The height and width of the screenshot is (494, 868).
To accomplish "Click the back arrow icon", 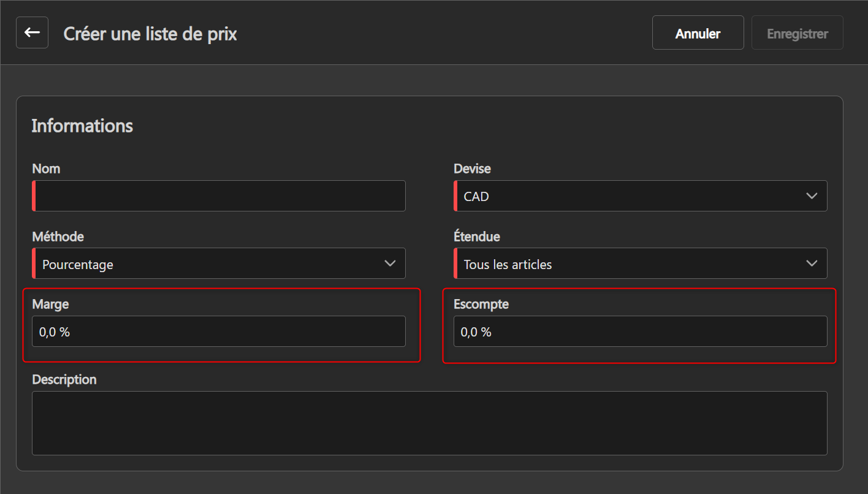I will (32, 32).
